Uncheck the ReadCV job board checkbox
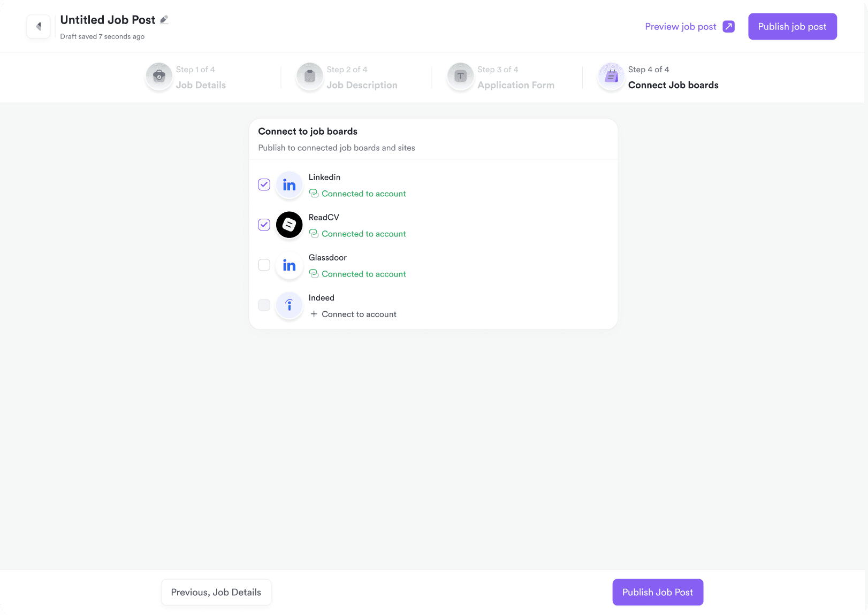868x615 pixels. coord(264,225)
